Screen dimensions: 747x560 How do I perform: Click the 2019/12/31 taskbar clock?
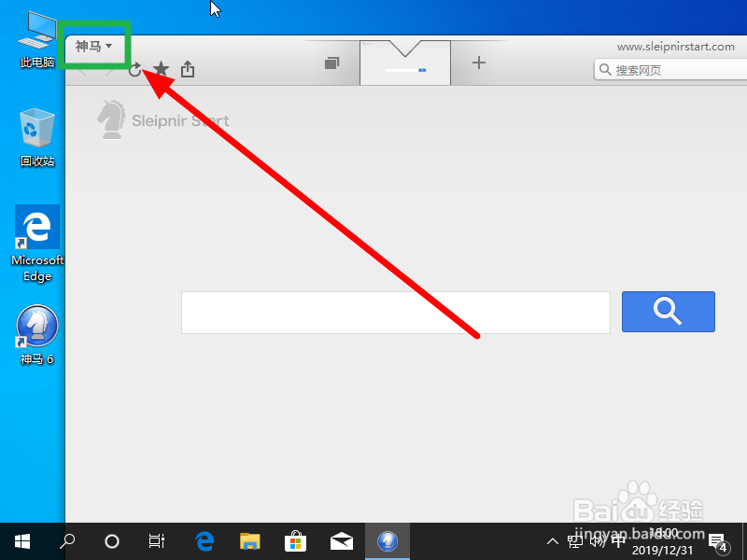point(663,542)
